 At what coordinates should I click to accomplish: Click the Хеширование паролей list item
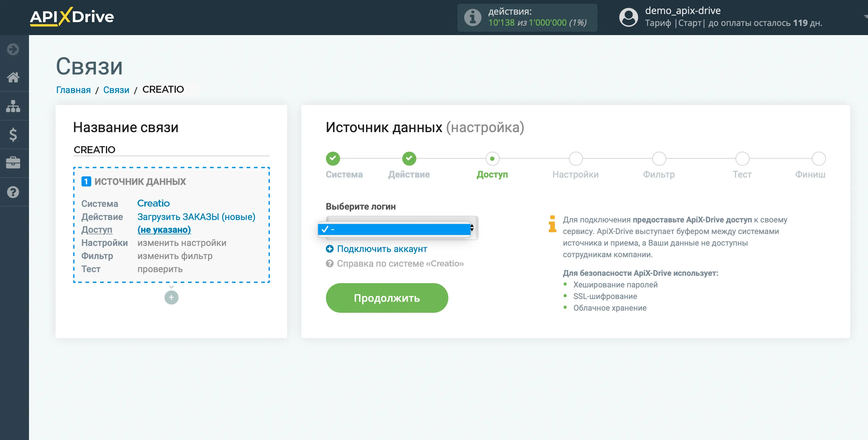(615, 284)
